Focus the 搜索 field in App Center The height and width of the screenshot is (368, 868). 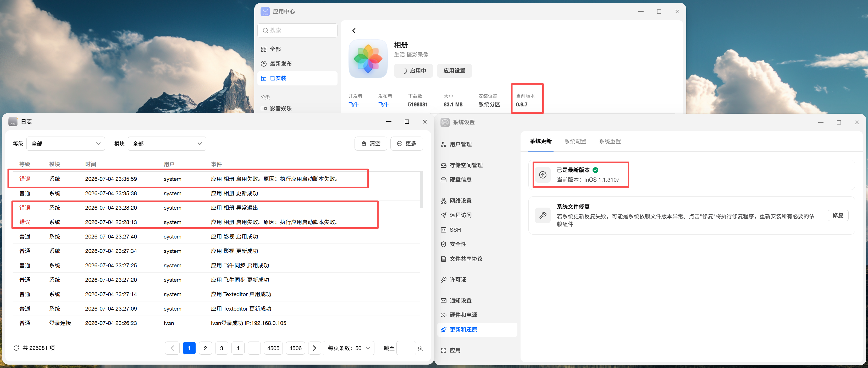pos(297,30)
